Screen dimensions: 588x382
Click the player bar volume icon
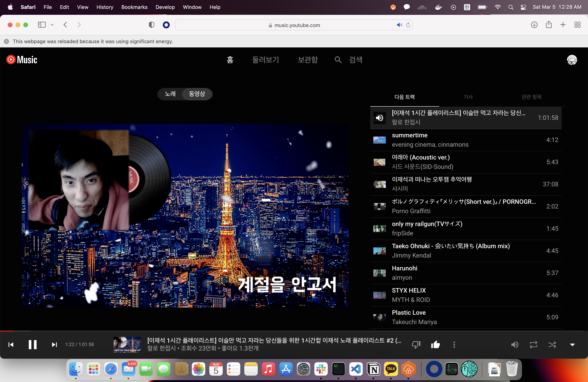pyautogui.click(x=515, y=344)
